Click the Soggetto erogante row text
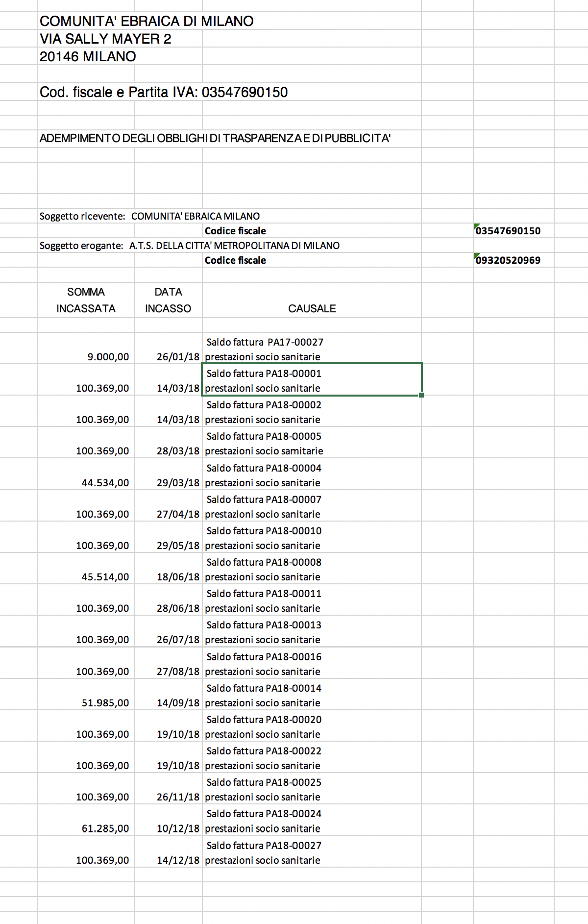Image resolution: width=588 pixels, height=924 pixels. (x=190, y=246)
